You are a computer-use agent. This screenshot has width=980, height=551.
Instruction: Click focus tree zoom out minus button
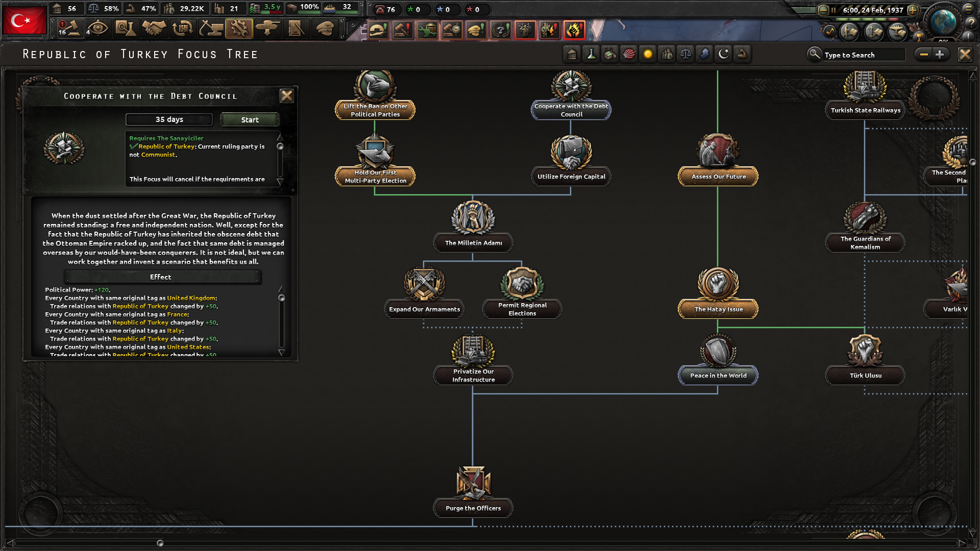coord(923,55)
